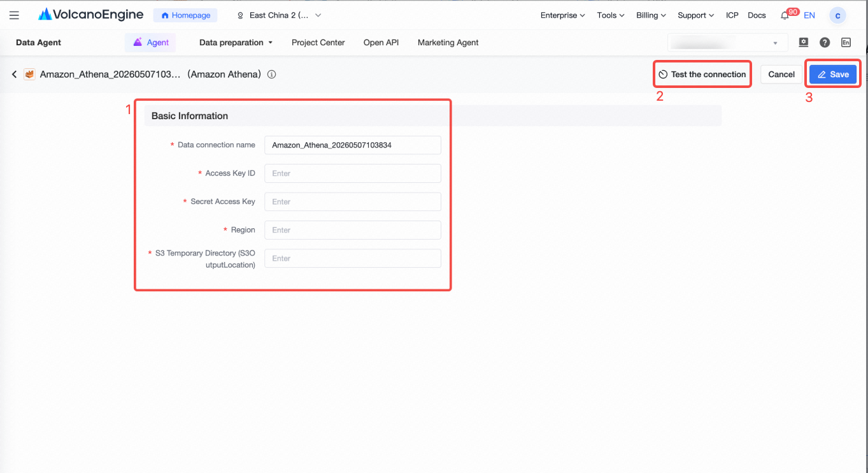Click Test the connection button

coord(702,75)
